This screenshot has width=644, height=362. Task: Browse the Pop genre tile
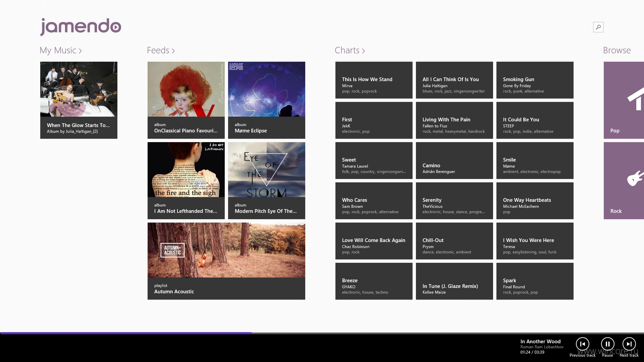(x=624, y=100)
